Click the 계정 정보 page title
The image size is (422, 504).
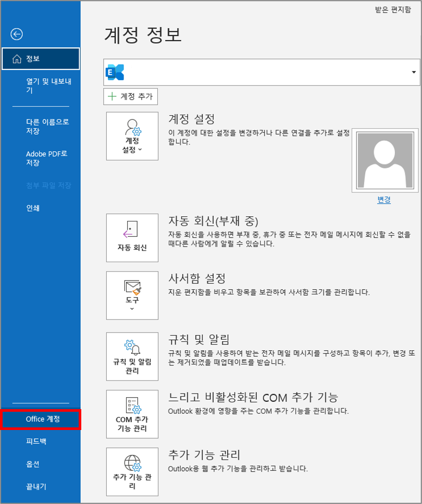point(143,35)
